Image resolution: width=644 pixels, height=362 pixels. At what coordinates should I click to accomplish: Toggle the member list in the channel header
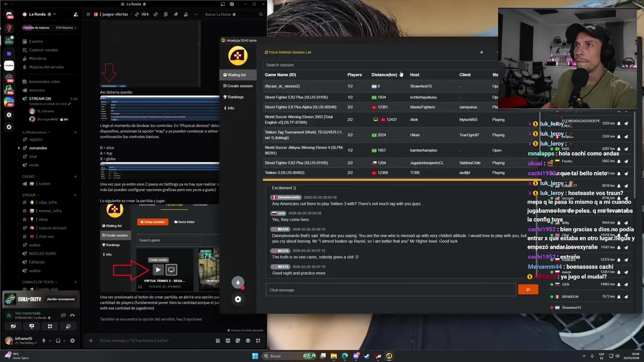coord(186,15)
